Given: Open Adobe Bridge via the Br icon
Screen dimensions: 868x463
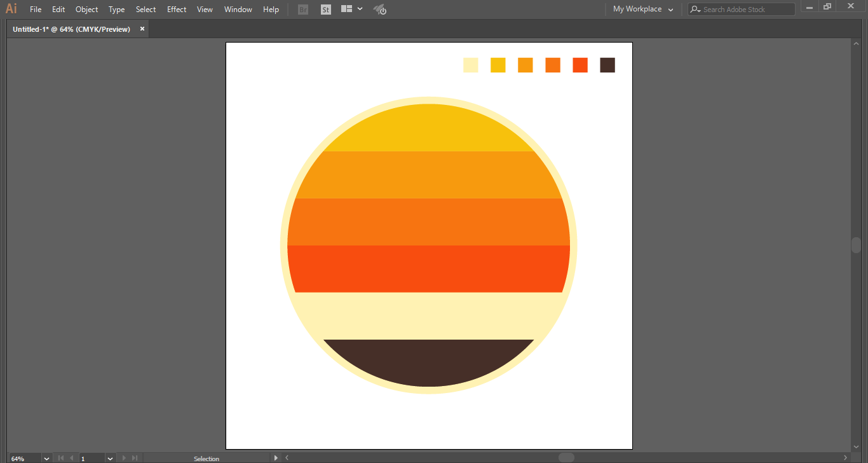Looking at the screenshot, I should click(x=303, y=10).
